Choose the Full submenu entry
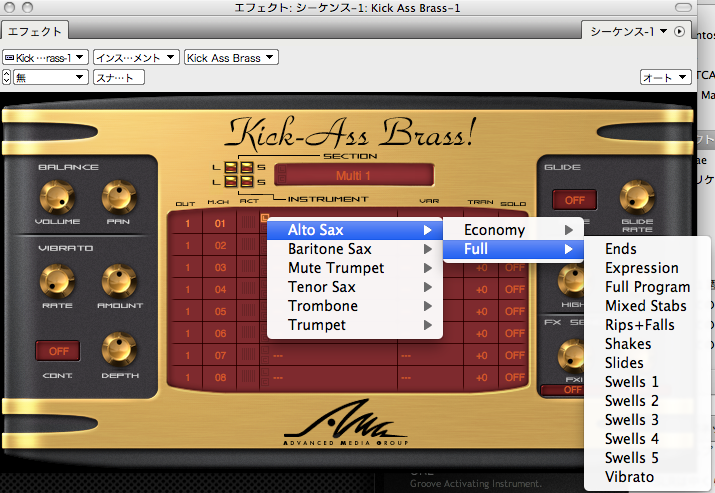This screenshot has height=493, width=715. coord(513,249)
